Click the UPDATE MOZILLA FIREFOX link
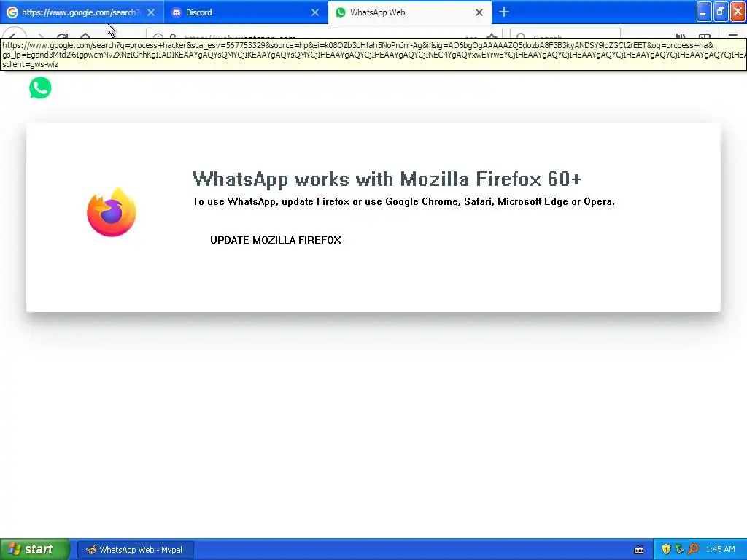747x560 pixels. point(275,240)
